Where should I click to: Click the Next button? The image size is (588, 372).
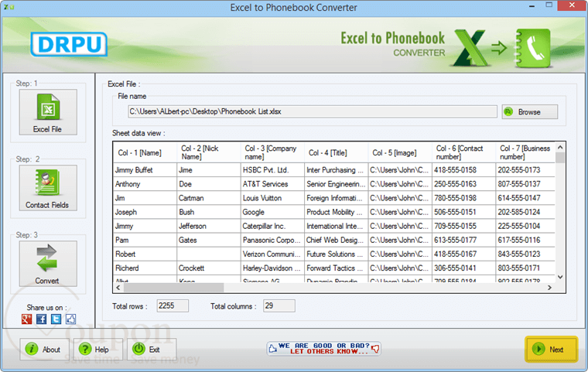click(x=551, y=349)
